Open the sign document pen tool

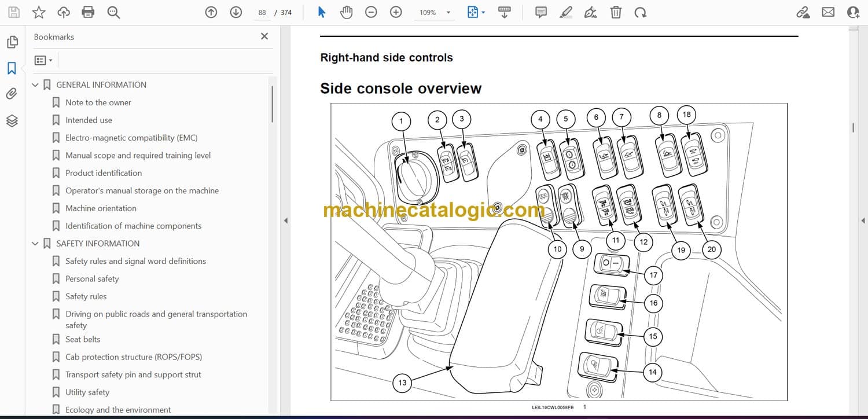tap(591, 12)
